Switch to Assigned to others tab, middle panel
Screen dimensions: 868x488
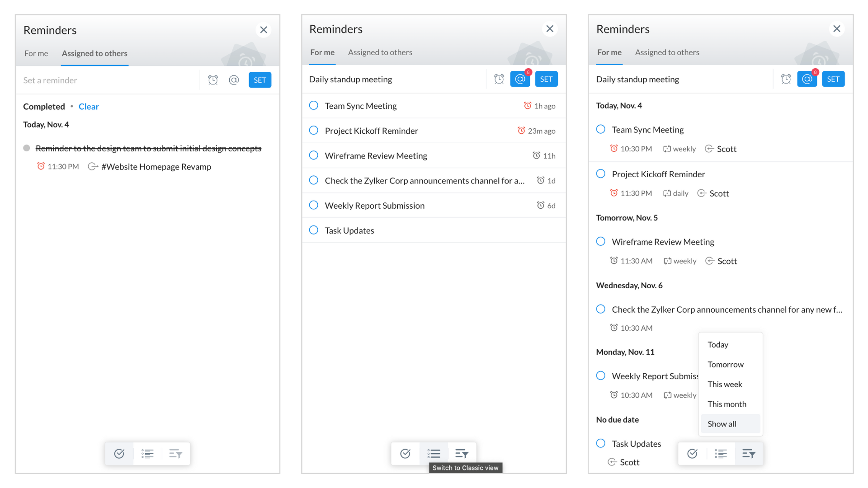[x=380, y=52]
